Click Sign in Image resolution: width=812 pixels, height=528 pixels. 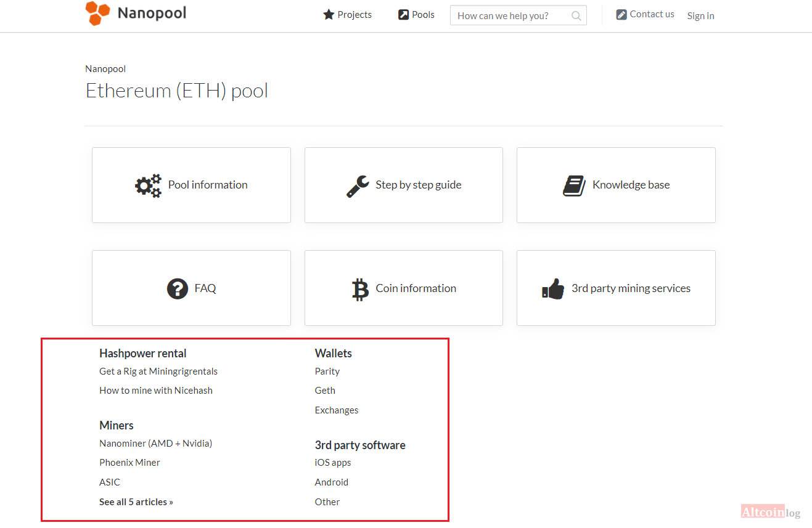(700, 16)
